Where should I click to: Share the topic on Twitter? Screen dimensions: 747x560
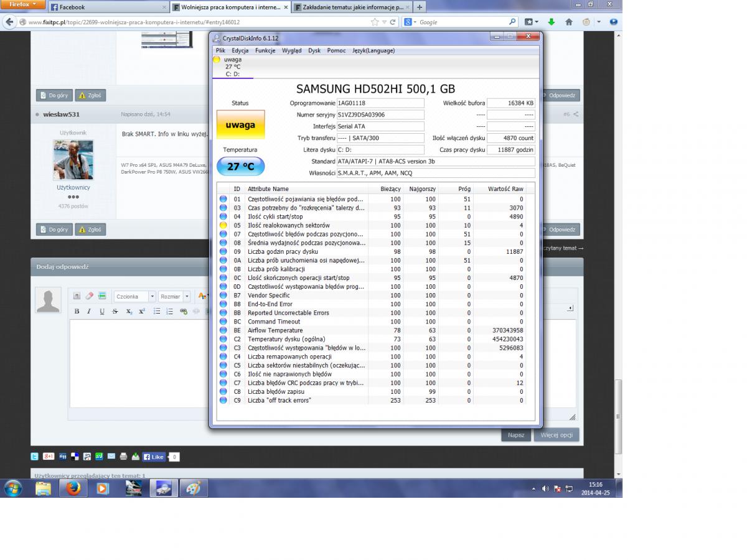[x=35, y=457]
